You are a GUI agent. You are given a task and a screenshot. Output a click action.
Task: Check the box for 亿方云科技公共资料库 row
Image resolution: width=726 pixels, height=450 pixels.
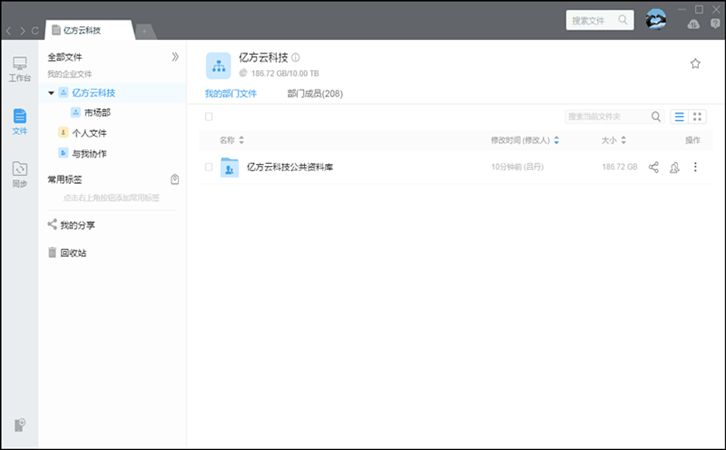click(209, 167)
